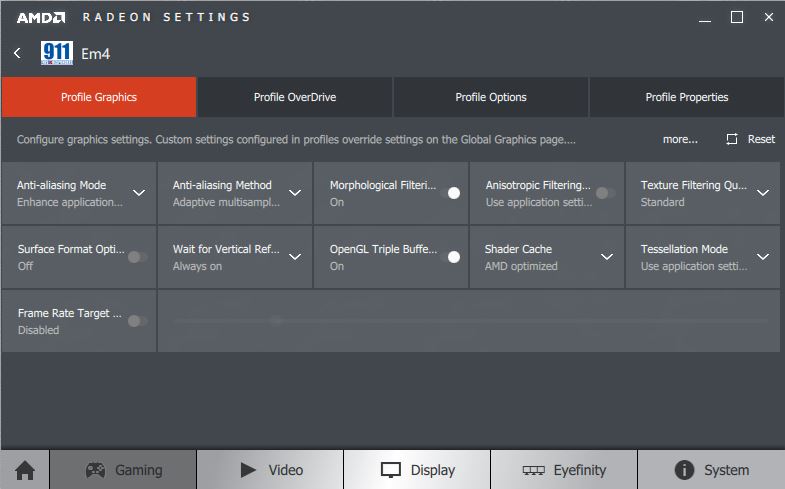This screenshot has height=489, width=785.
Task: Click the triple-monitor Eyefinity icon
Action: click(x=533, y=470)
